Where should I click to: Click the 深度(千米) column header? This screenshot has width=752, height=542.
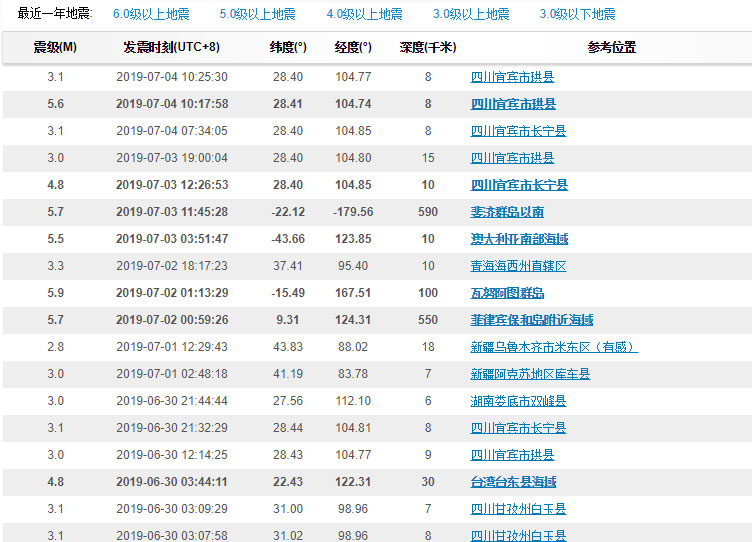427,47
